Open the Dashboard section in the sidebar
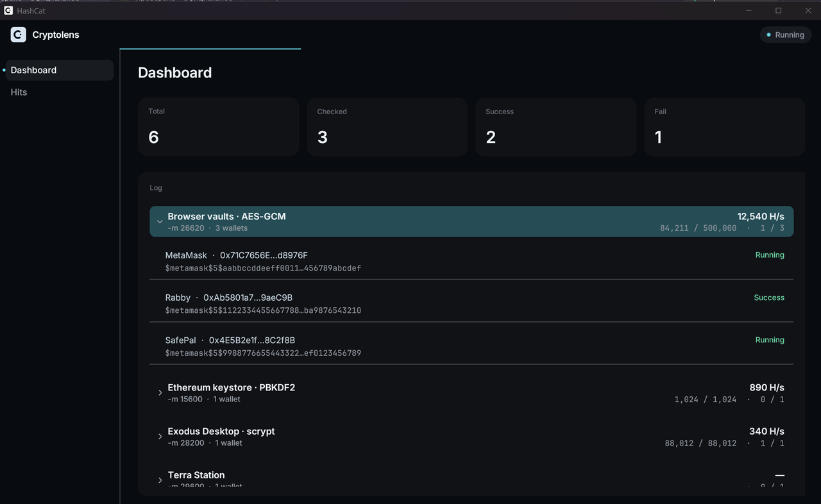The image size is (821, 504). (59, 71)
